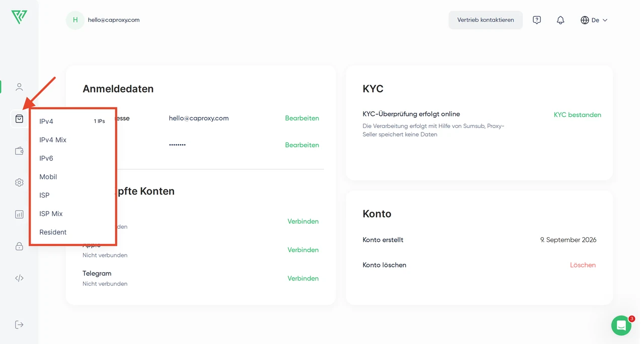
Task: Click the help question mark icon
Action: (x=537, y=20)
